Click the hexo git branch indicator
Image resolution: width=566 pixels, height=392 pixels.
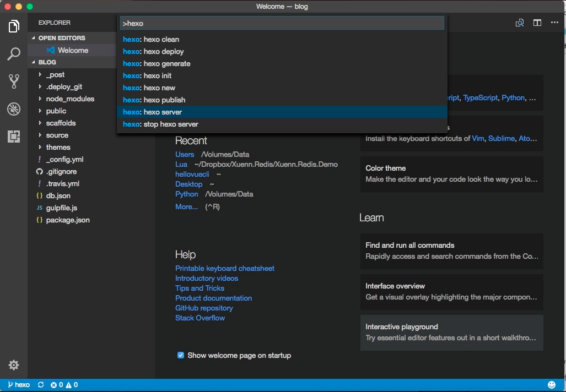point(19,385)
